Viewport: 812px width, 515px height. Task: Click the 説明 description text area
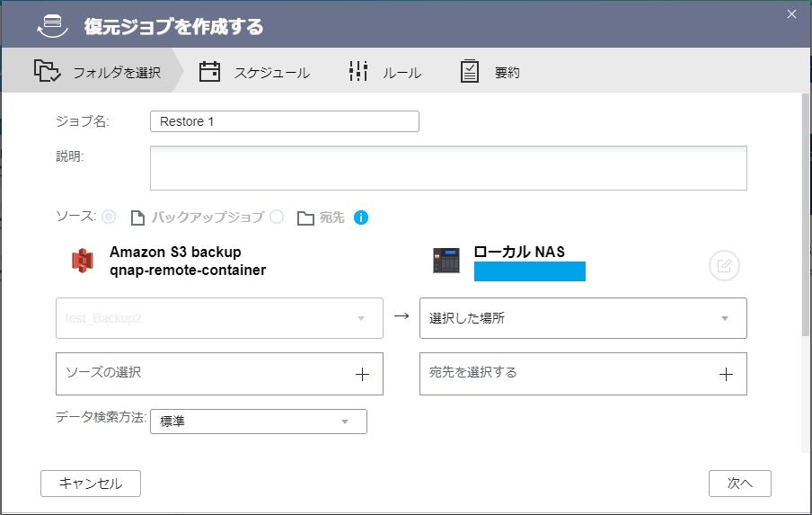pyautogui.click(x=448, y=168)
